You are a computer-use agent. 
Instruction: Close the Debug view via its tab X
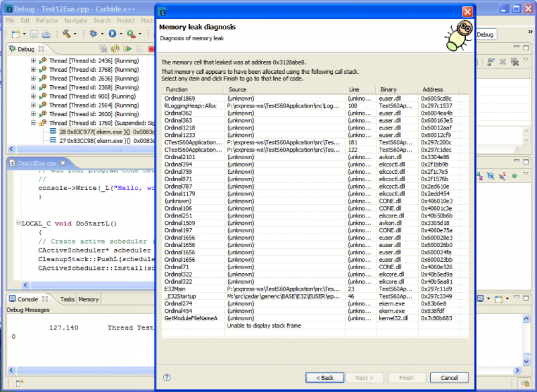(x=42, y=48)
